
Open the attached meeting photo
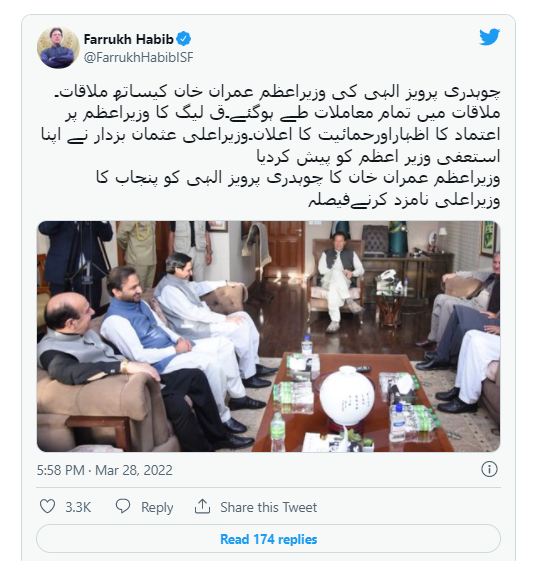click(x=268, y=336)
